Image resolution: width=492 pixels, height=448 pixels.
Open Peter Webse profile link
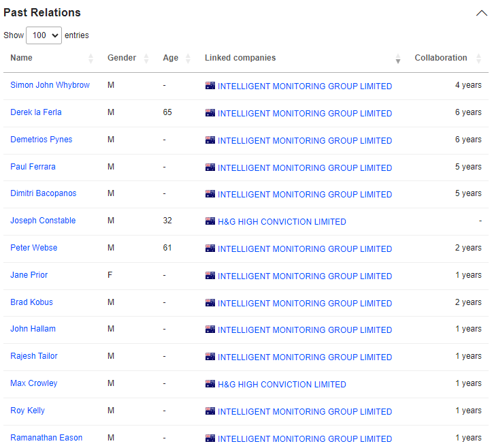pyautogui.click(x=33, y=248)
